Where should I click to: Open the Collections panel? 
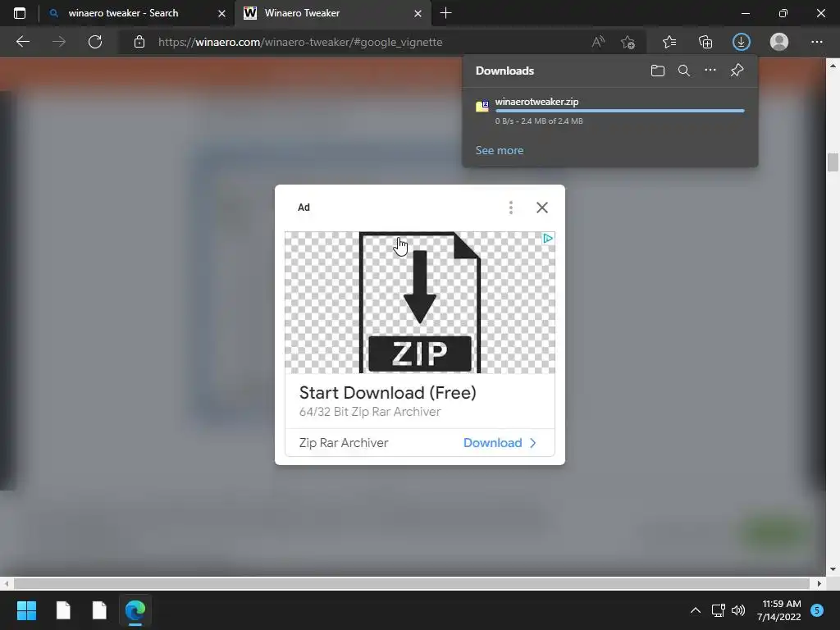(x=705, y=42)
